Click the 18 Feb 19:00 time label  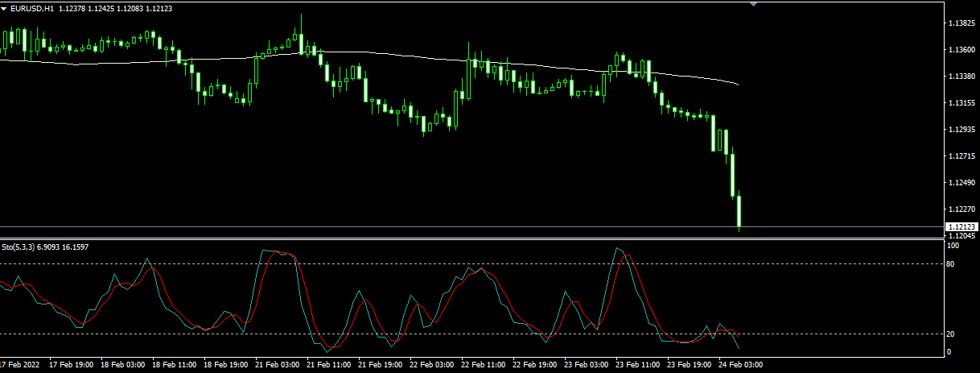tap(225, 364)
